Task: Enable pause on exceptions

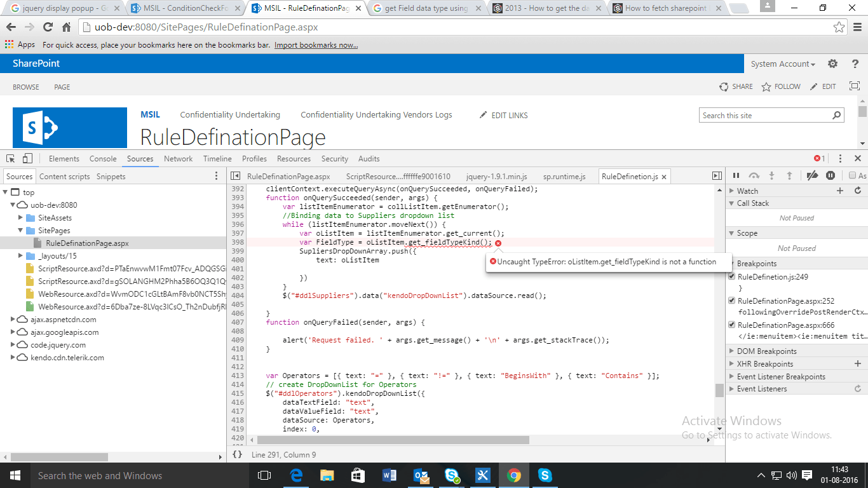Action: click(831, 175)
